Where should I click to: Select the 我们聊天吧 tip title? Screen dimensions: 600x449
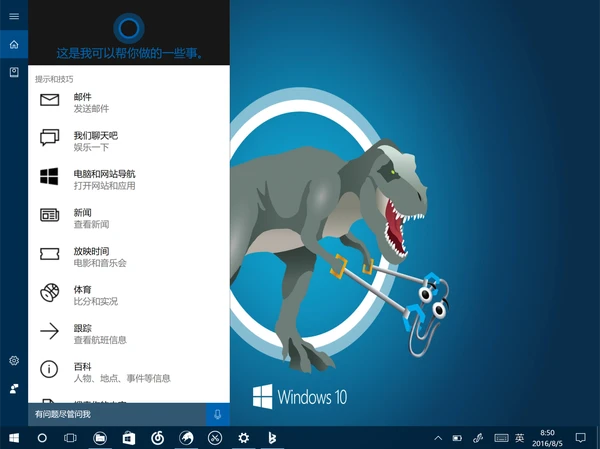96,136
